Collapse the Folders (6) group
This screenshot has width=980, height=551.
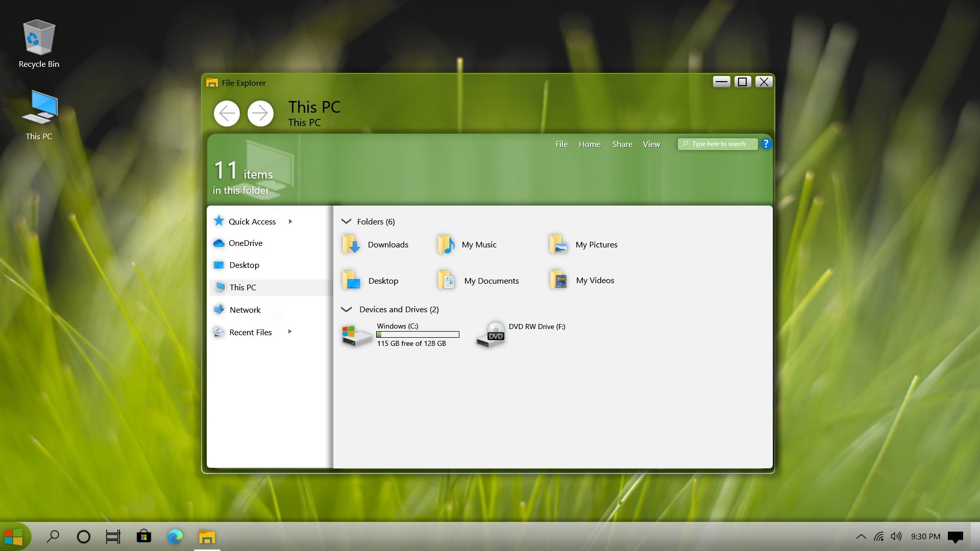point(346,221)
